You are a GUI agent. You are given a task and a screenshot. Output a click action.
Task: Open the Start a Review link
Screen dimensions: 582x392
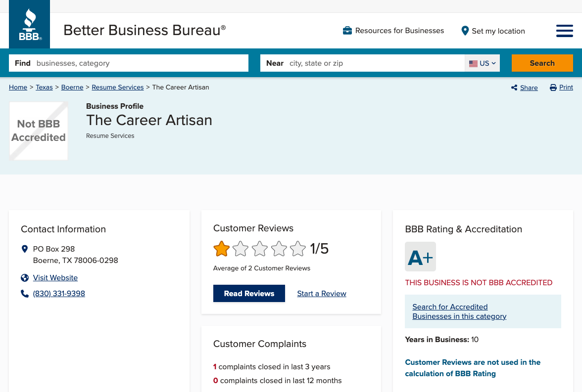tap(322, 294)
